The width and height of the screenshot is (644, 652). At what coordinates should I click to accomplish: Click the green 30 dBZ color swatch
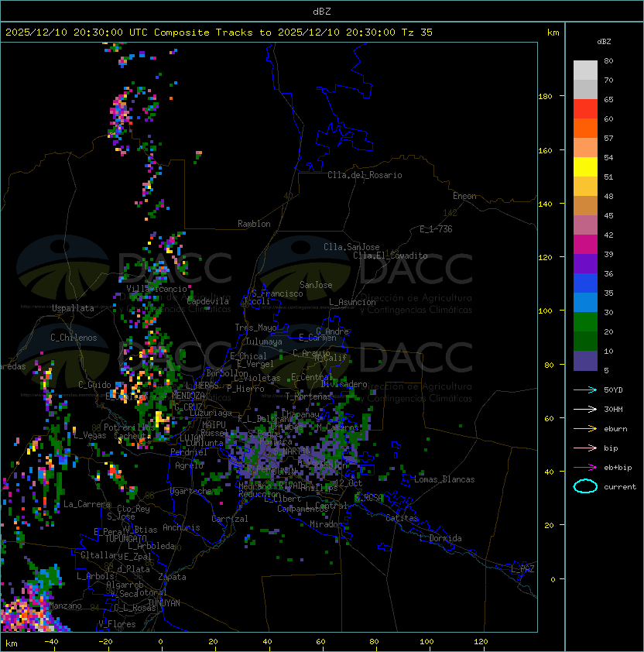click(585, 322)
